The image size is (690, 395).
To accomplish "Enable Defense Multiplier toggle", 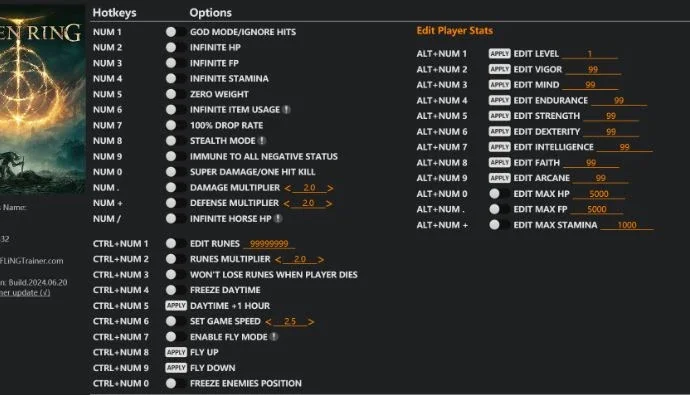I will (176, 203).
